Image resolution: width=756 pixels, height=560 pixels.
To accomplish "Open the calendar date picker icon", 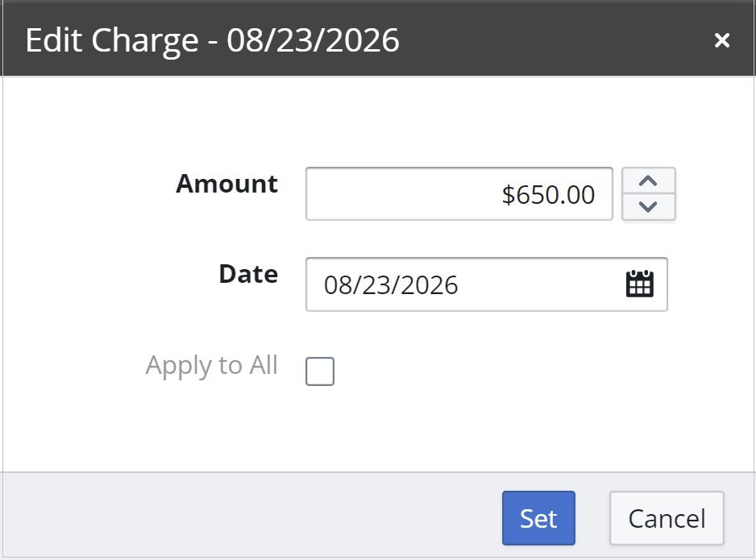I will click(x=640, y=284).
